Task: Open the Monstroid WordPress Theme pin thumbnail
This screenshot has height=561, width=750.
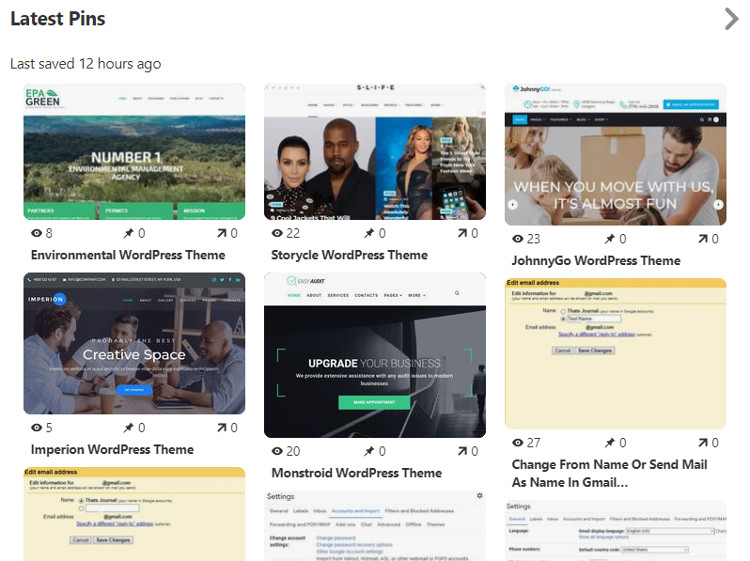Action: tap(375, 355)
